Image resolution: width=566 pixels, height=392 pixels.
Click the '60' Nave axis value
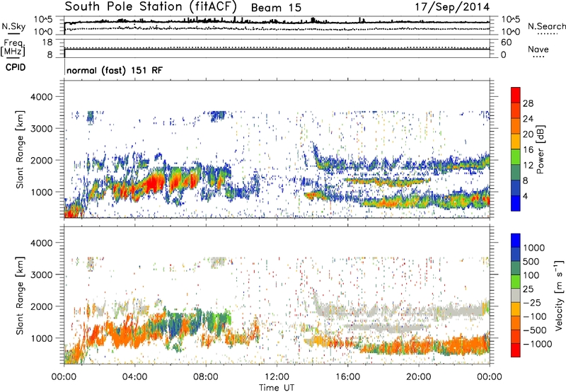pyautogui.click(x=506, y=42)
